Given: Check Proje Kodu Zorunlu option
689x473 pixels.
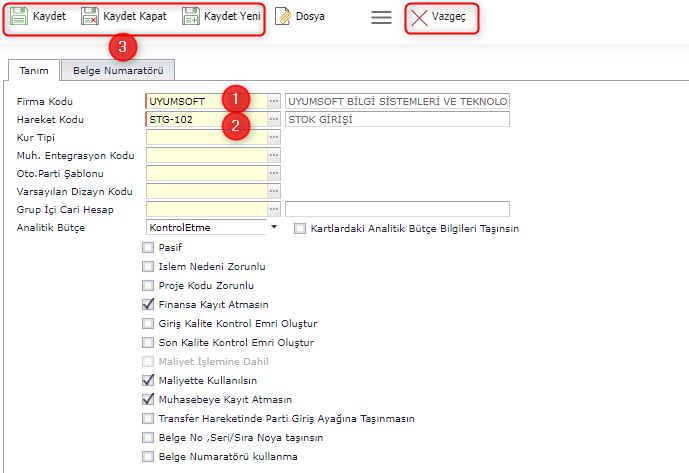Looking at the screenshot, I should (x=149, y=285).
